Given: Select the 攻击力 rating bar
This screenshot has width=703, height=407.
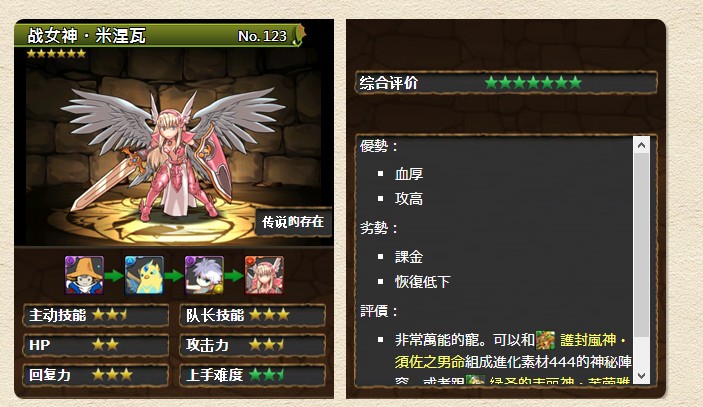Looking at the screenshot, I should [x=252, y=345].
